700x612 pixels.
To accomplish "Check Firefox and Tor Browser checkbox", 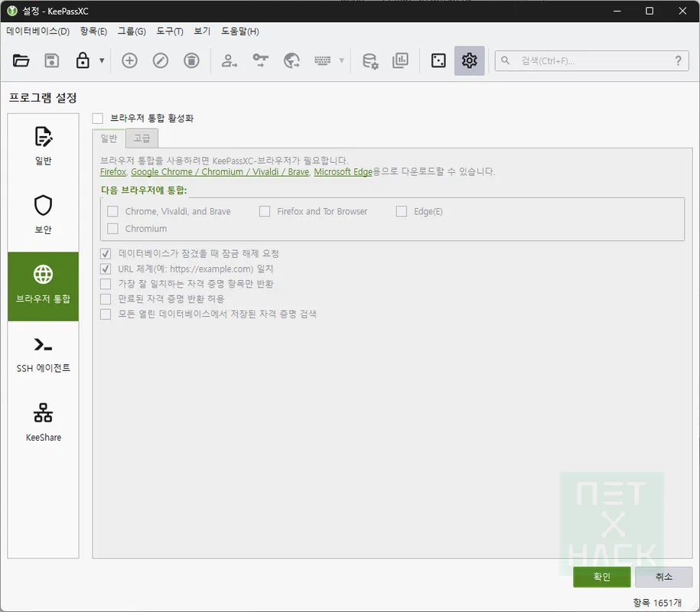I will point(264,211).
